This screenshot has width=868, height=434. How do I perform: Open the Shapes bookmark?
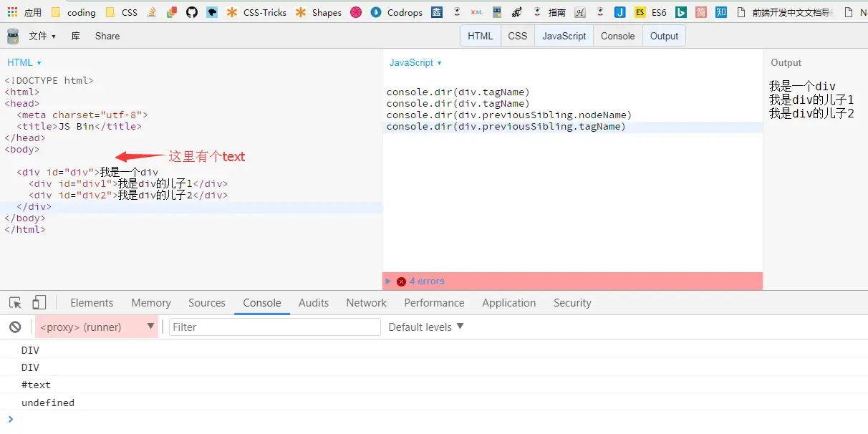click(318, 12)
